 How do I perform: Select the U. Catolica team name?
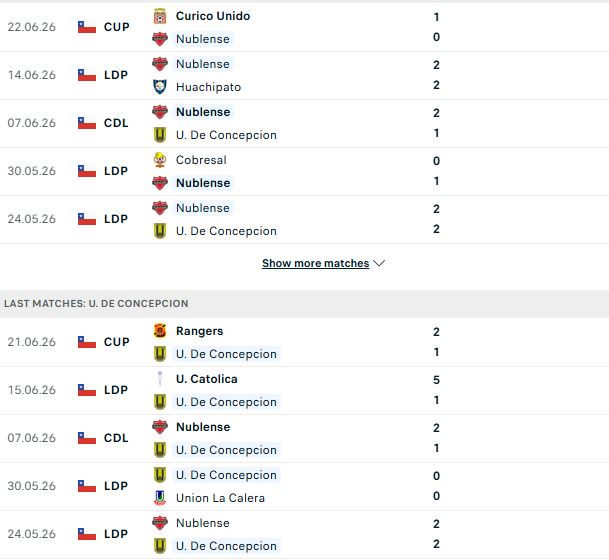pyautogui.click(x=207, y=379)
